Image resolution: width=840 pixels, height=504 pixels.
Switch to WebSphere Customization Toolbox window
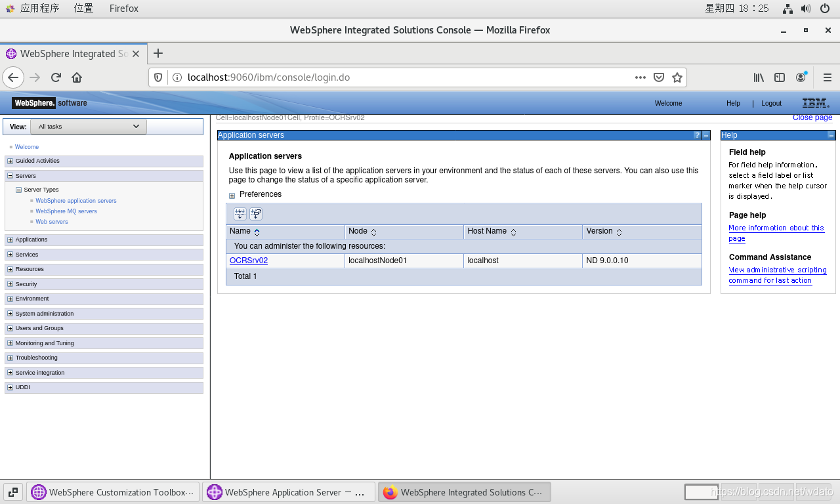(113, 492)
